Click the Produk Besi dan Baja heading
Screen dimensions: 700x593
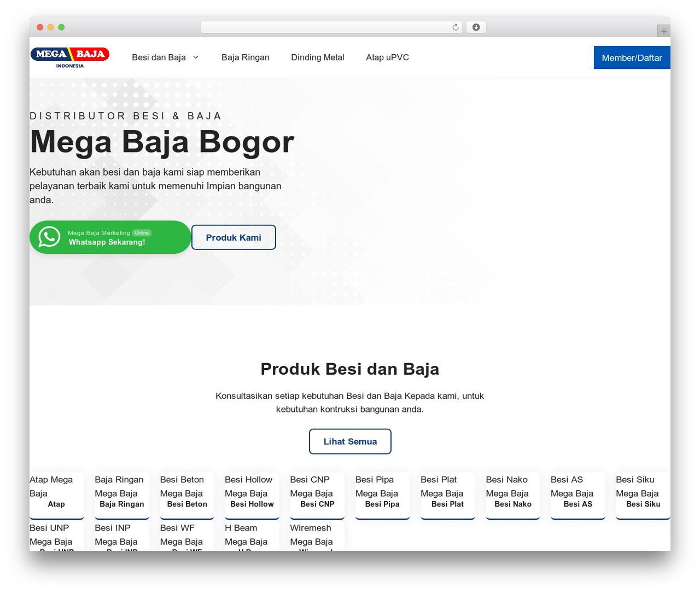pos(350,369)
